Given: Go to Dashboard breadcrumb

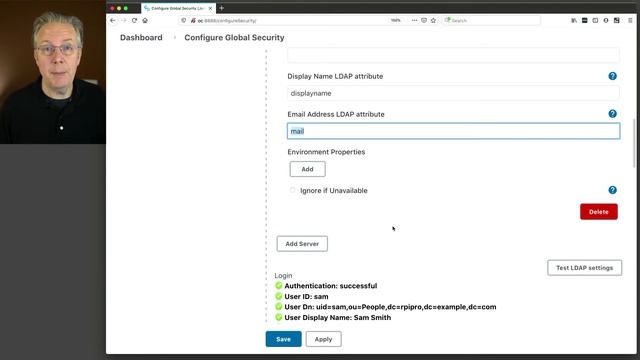Looking at the screenshot, I should tap(141, 38).
